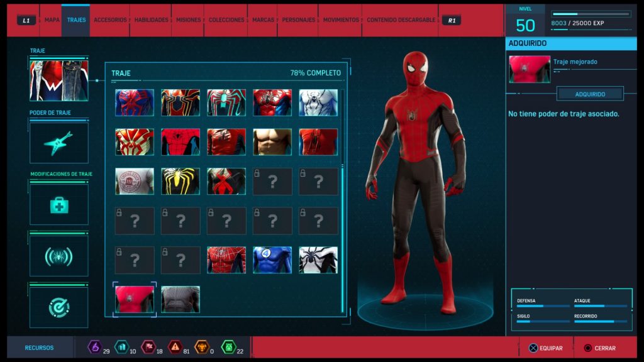Select the white Negative Zone suit
Screen dimensions: 644x362
pyautogui.click(x=318, y=102)
